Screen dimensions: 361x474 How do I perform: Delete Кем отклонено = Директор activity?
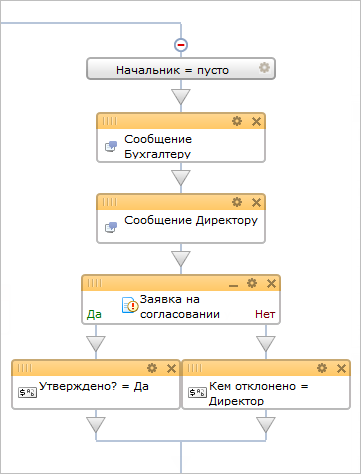[x=341, y=368]
